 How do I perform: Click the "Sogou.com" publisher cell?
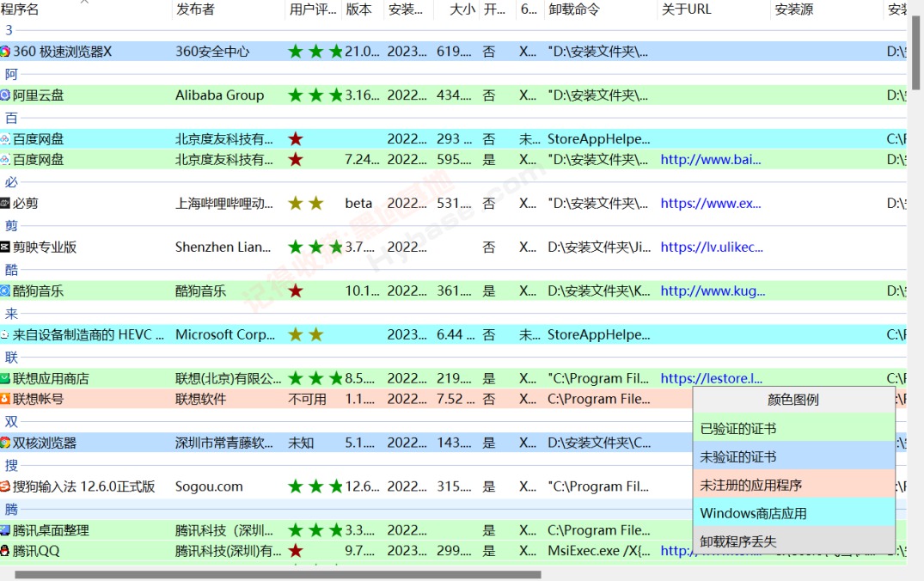(x=209, y=486)
